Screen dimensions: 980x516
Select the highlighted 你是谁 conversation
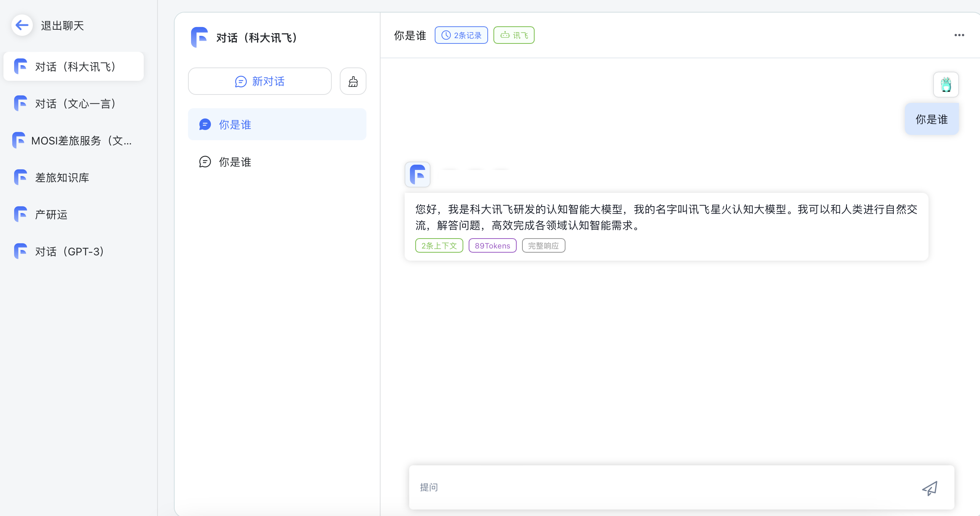(277, 124)
